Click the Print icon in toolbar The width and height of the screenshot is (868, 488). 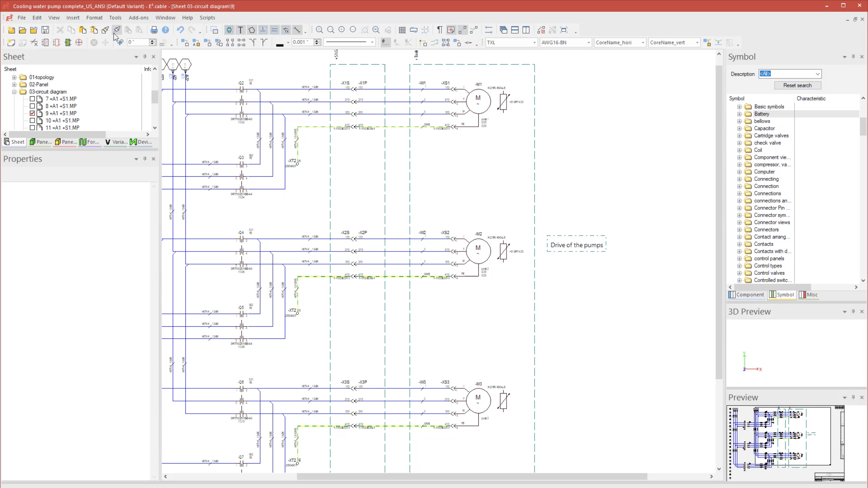point(154,30)
